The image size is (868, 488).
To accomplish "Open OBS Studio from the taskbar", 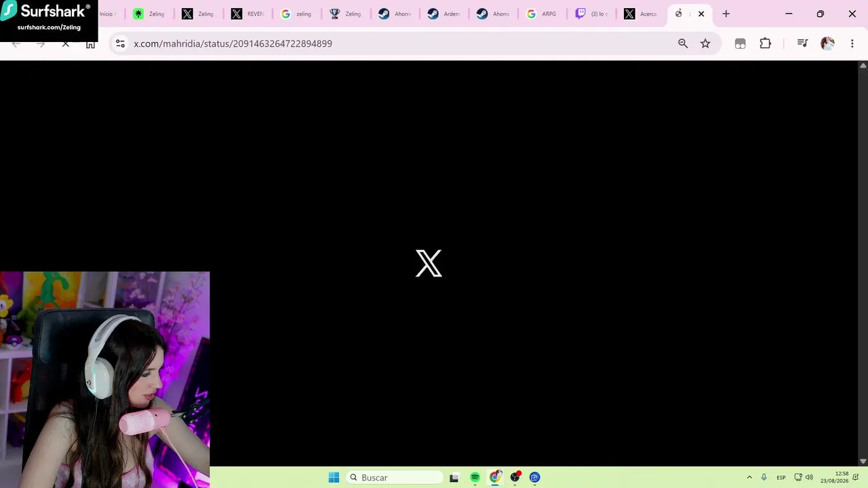I will pos(515,477).
